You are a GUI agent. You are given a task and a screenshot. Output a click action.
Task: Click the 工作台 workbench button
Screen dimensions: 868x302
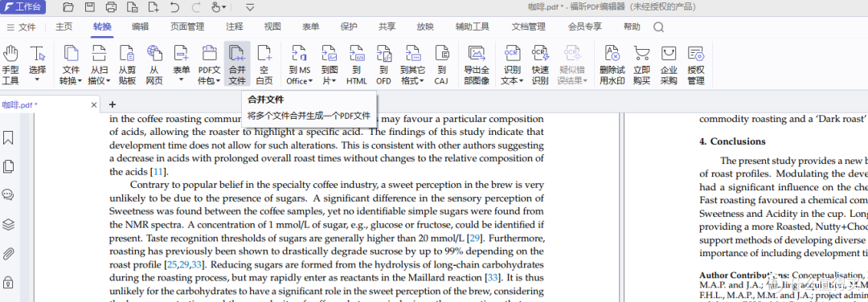coord(23,7)
